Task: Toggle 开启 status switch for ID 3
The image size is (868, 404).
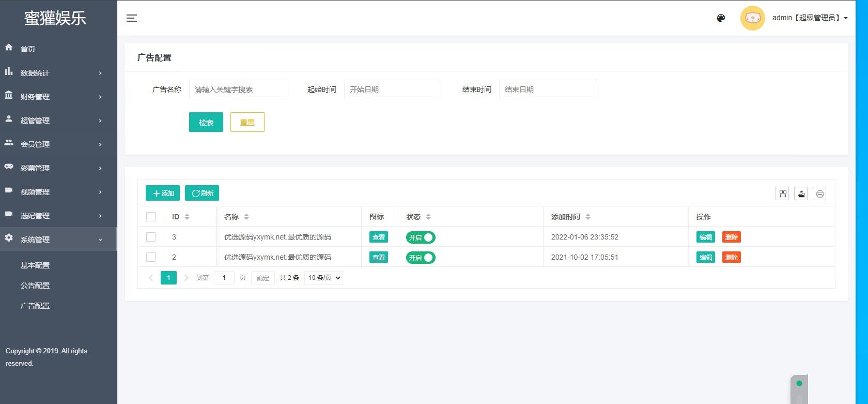Action: 421,237
